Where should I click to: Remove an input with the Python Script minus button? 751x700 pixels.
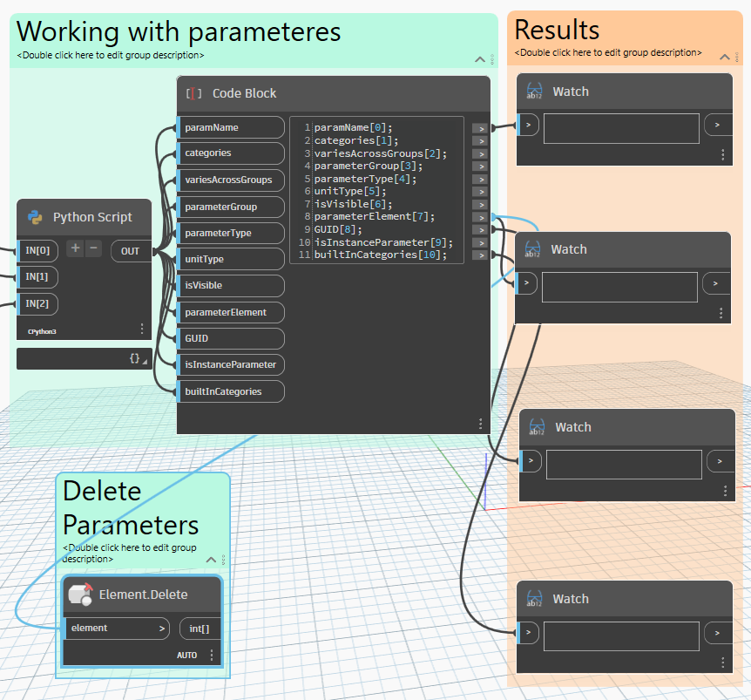(93, 249)
